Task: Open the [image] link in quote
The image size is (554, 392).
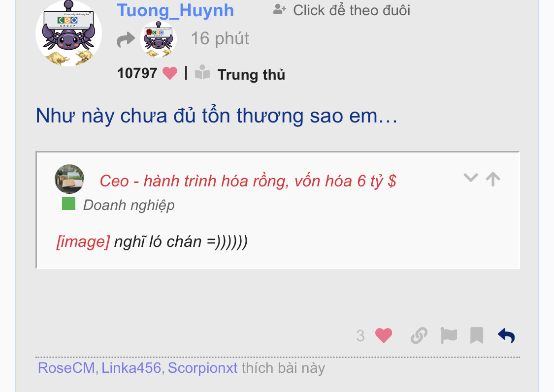Action: click(83, 241)
